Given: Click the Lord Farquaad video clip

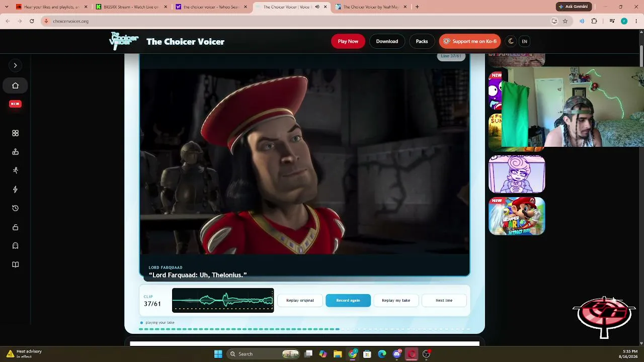Looking at the screenshot, I should click(304, 161).
